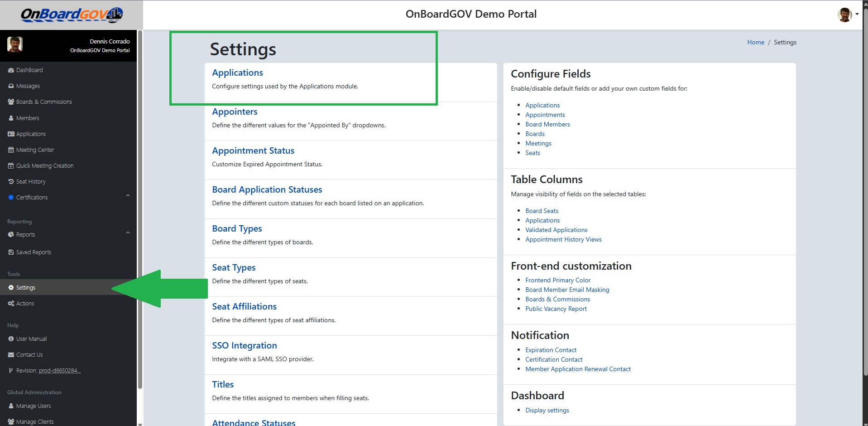Configure fields for Meetings

(538, 144)
